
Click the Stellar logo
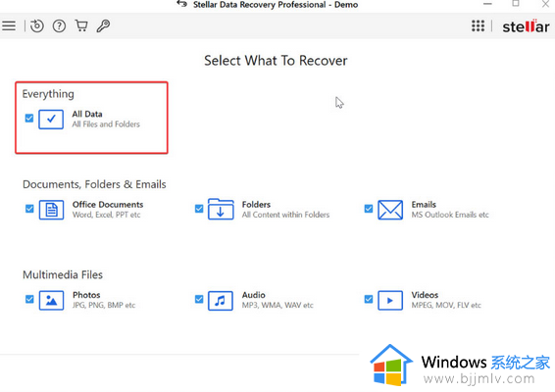(x=526, y=26)
